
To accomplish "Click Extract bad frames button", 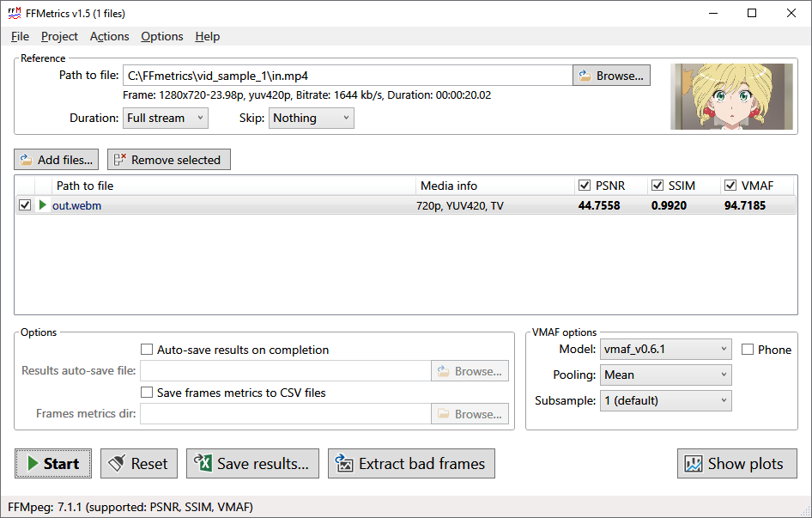I will point(411,464).
